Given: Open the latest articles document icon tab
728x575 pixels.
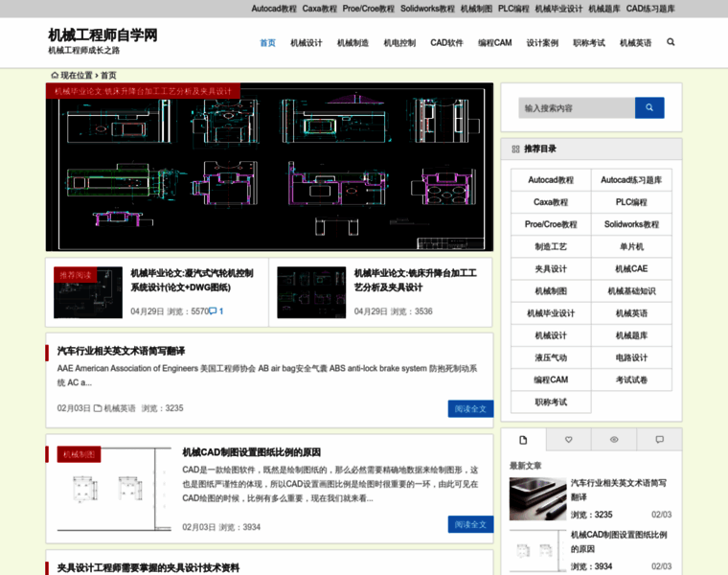Looking at the screenshot, I should coord(523,440).
